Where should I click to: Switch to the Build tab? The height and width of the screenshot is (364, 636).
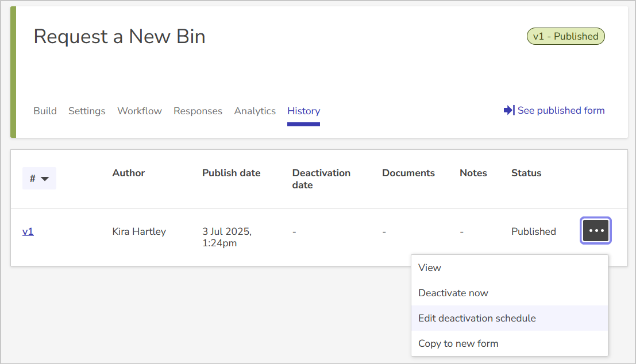point(45,111)
